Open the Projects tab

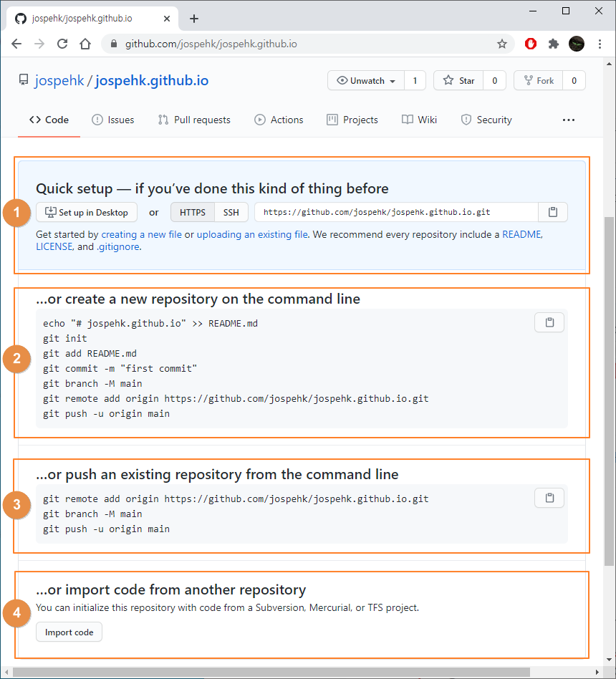click(x=352, y=120)
